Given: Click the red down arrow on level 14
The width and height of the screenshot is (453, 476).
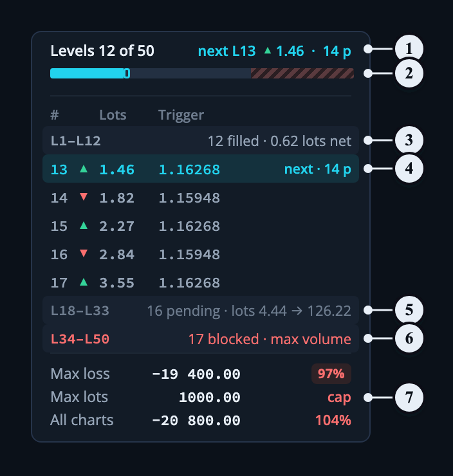Looking at the screenshot, I should [x=84, y=197].
